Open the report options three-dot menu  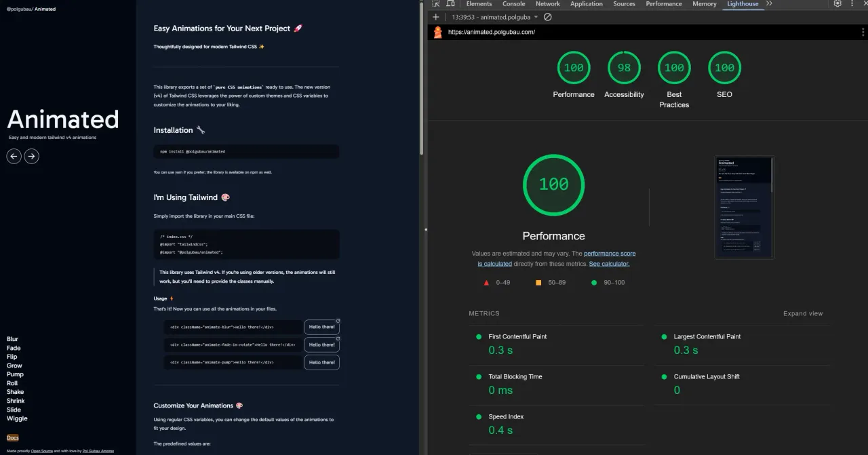click(861, 32)
